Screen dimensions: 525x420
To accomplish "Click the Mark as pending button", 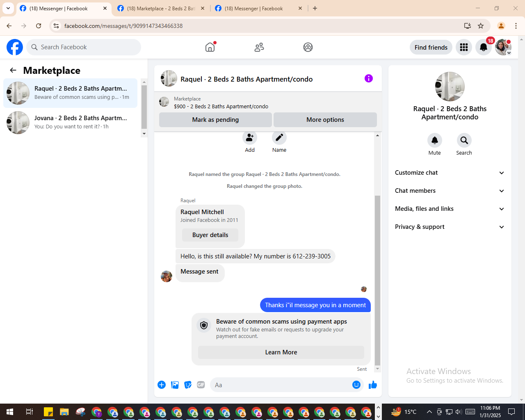I will click(215, 120).
